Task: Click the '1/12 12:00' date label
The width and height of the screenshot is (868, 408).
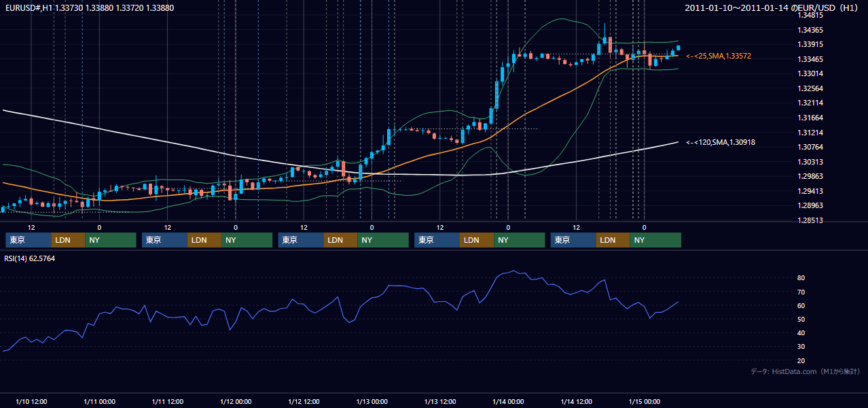Action: (304, 401)
